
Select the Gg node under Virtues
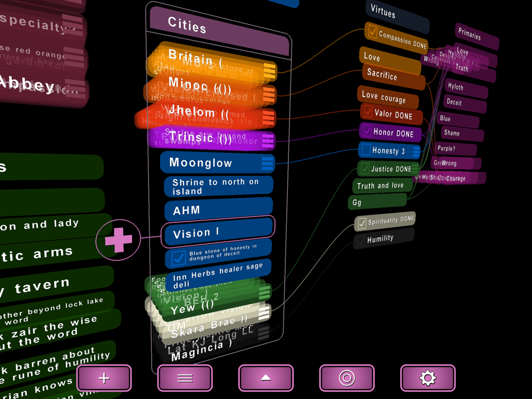click(x=377, y=201)
